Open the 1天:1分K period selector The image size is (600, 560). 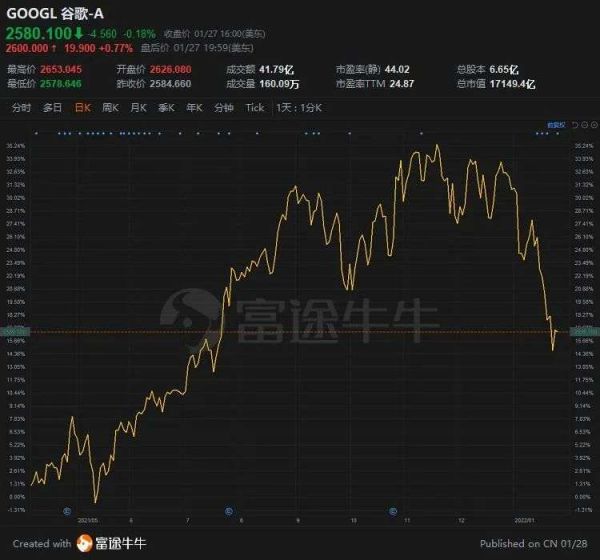point(301,107)
